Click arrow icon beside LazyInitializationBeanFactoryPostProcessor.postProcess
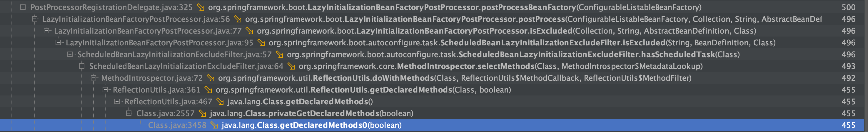Viewport: 868px width, 132px height. (238, 19)
